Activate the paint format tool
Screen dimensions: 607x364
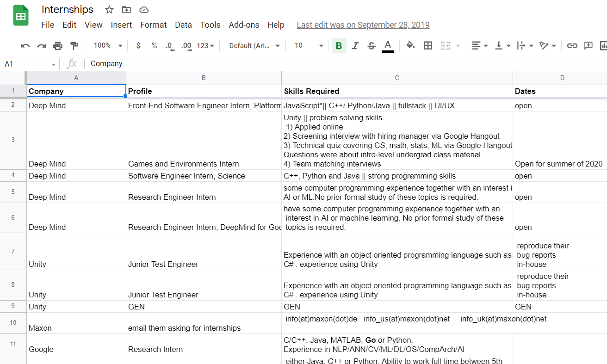click(x=74, y=45)
